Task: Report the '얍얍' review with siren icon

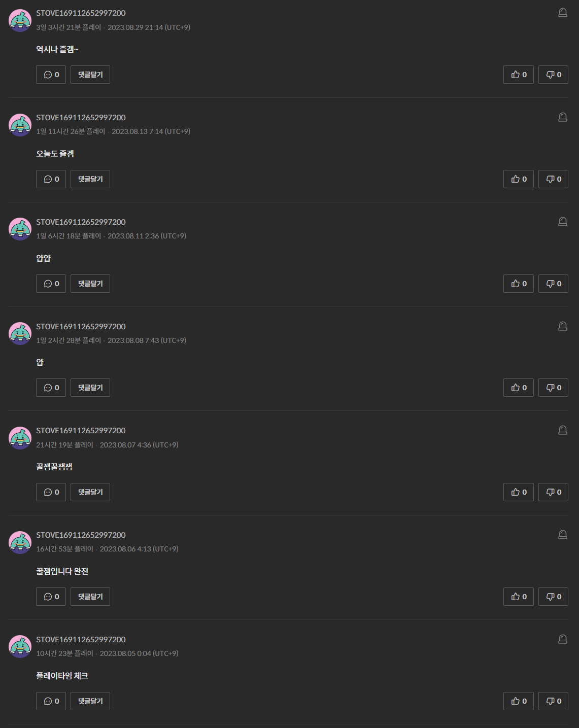Action: [563, 222]
